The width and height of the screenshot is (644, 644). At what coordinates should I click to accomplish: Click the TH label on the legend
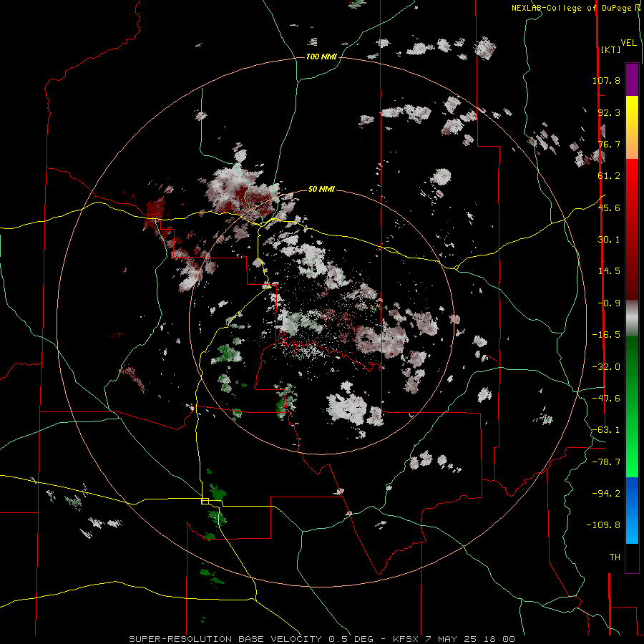click(615, 557)
